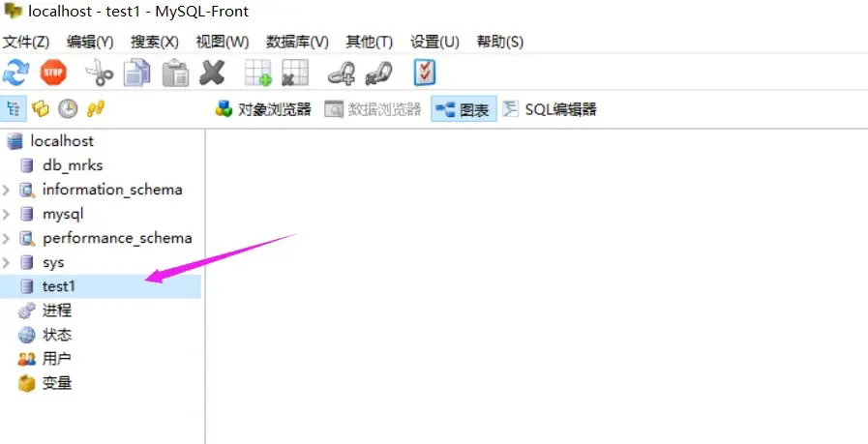This screenshot has height=444, width=868.
Task: Select the sys database row
Action: [42, 263]
